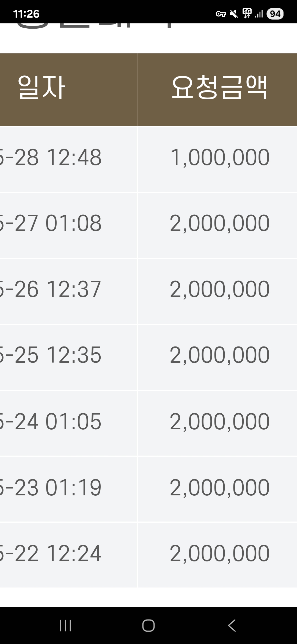Tap the battery 94 indicator

coord(275,14)
